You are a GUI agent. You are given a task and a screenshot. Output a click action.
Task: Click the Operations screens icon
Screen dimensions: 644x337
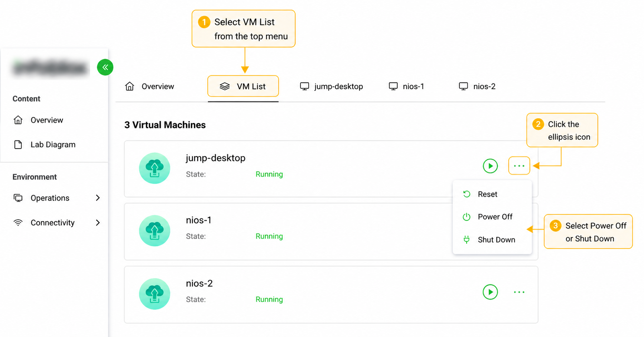tap(18, 198)
